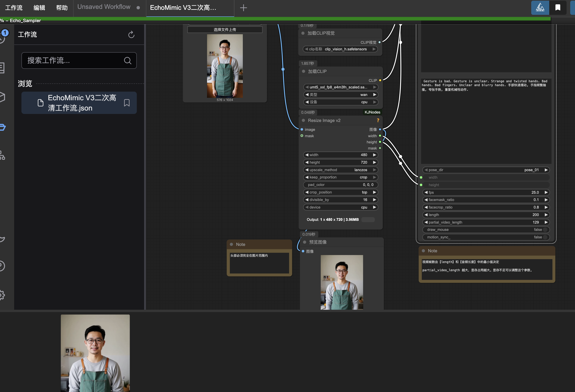This screenshot has width=575, height=392.
Task: Add a new workflow tab with plus
Action: [x=243, y=8]
